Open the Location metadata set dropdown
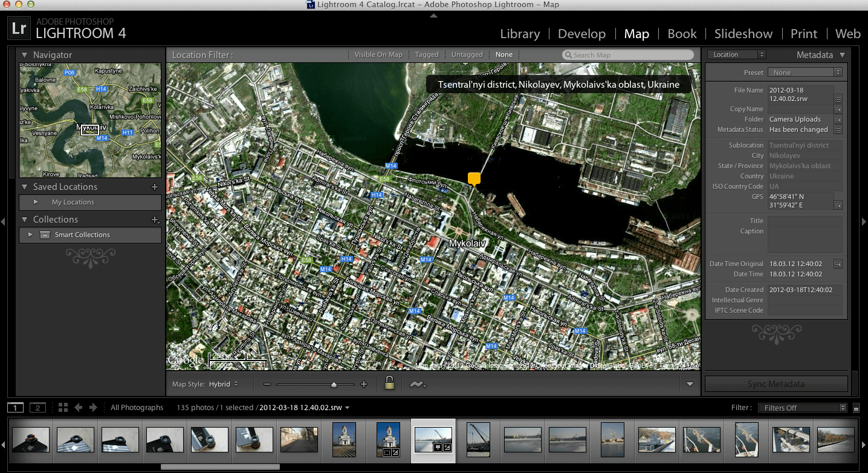The image size is (868, 473). coord(737,54)
